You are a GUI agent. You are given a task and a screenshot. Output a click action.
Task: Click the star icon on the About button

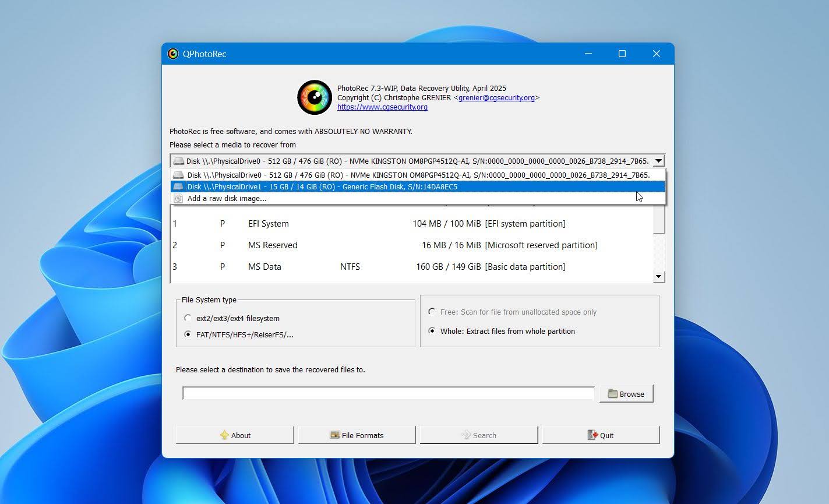tap(225, 435)
